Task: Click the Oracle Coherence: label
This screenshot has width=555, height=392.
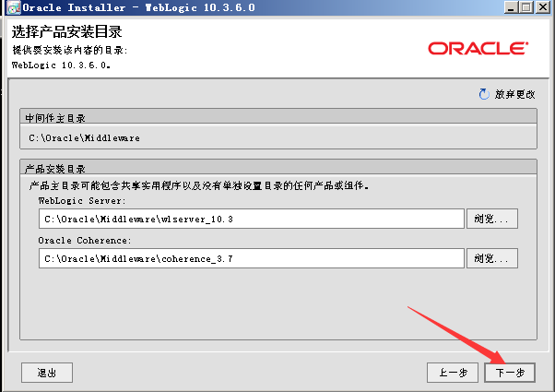Action: pyautogui.click(x=85, y=241)
